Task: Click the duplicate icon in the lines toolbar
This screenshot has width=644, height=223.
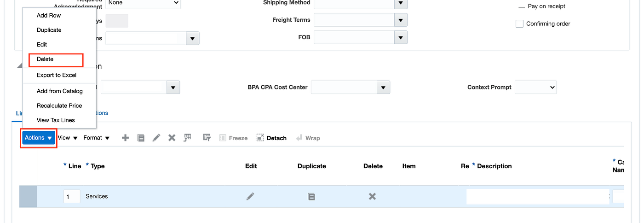Action: 141,138
